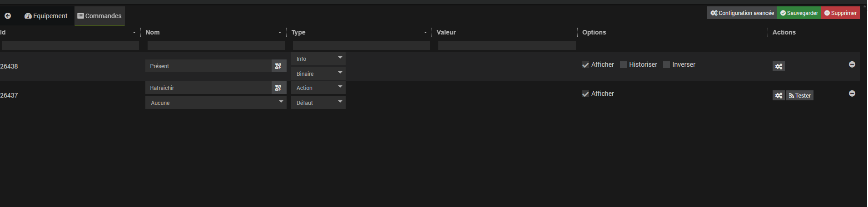Open icon picker for Présent command
The width and height of the screenshot is (868, 207).
coord(278,66)
